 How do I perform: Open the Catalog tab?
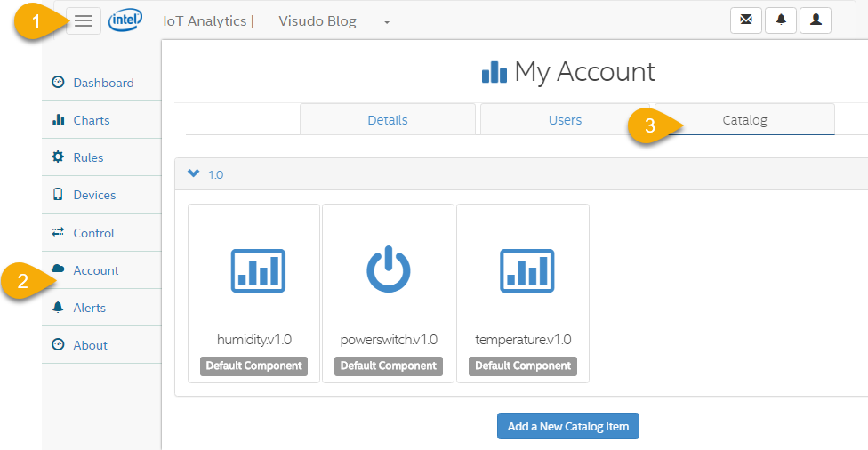pyautogui.click(x=744, y=120)
